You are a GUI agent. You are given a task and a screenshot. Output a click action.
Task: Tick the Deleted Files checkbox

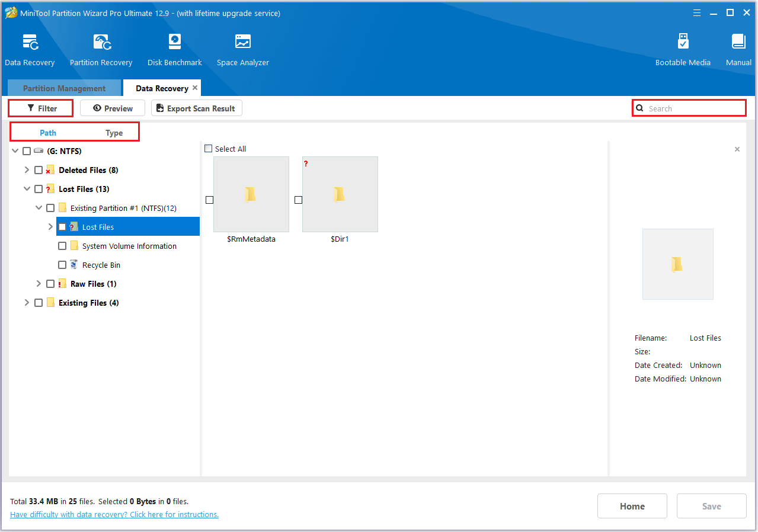click(39, 170)
